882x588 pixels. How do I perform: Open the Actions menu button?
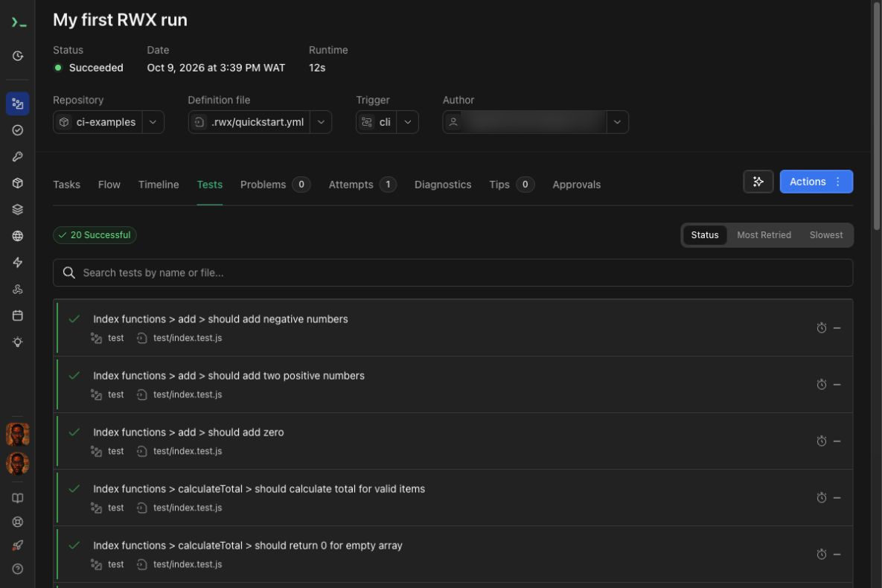pyautogui.click(x=817, y=181)
